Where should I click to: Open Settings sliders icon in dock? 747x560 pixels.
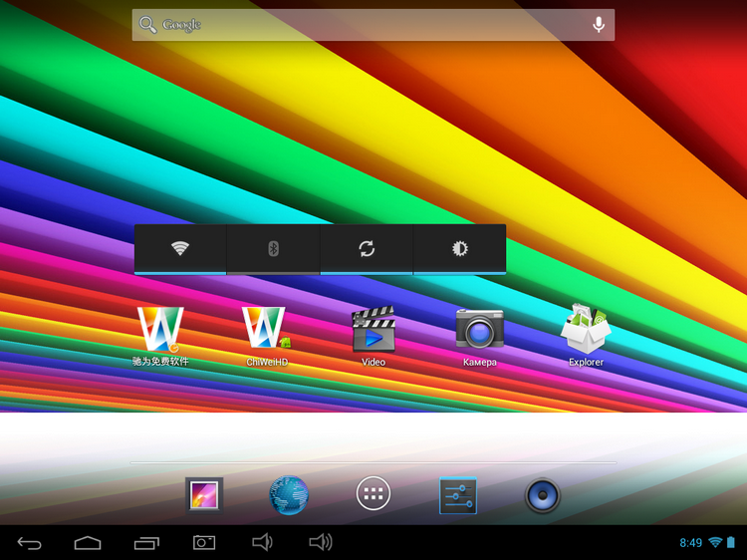pyautogui.click(x=458, y=495)
